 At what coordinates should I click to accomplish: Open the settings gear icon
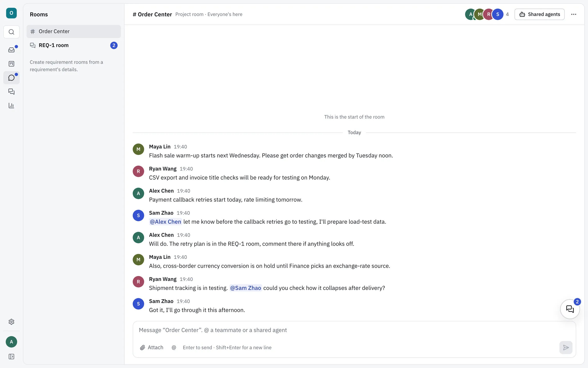[x=11, y=322]
